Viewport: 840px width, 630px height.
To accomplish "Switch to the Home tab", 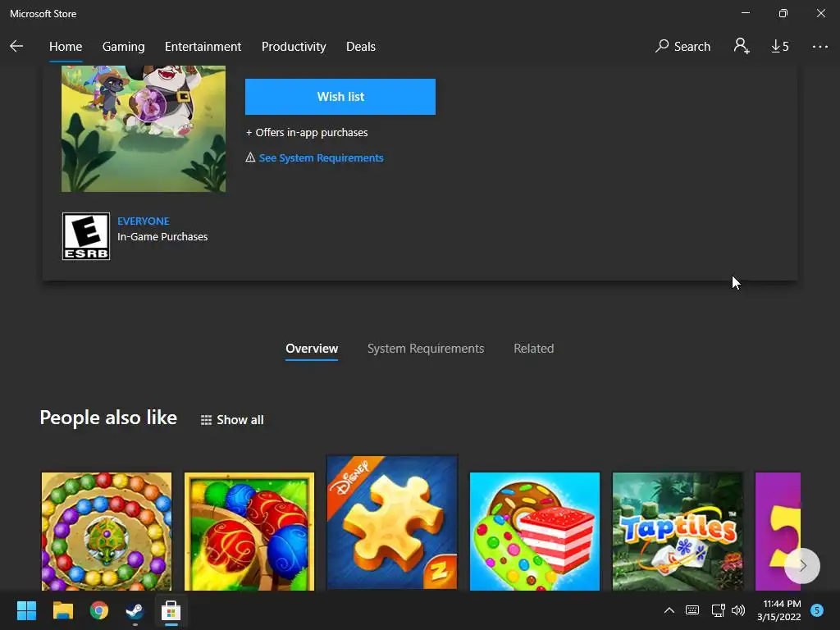I will pyautogui.click(x=66, y=47).
